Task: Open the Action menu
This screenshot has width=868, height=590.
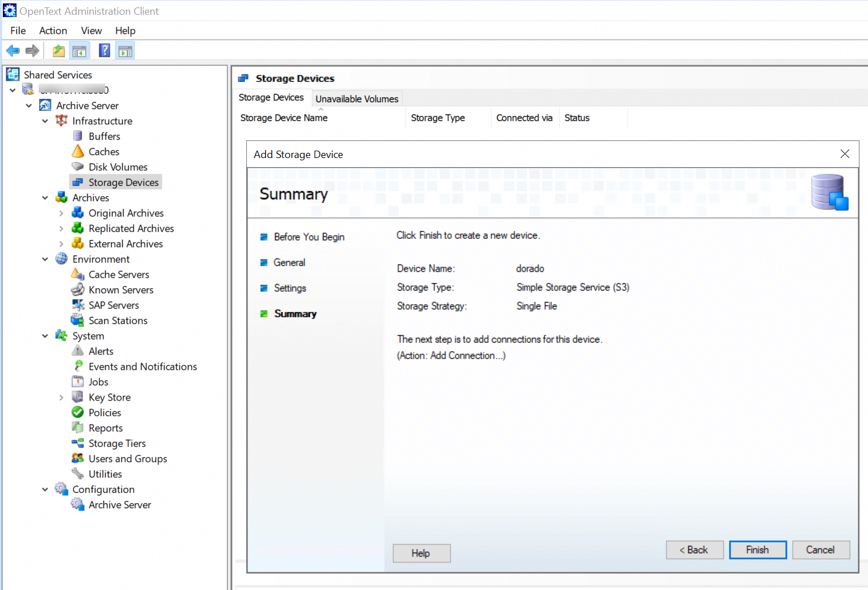Action: point(53,31)
